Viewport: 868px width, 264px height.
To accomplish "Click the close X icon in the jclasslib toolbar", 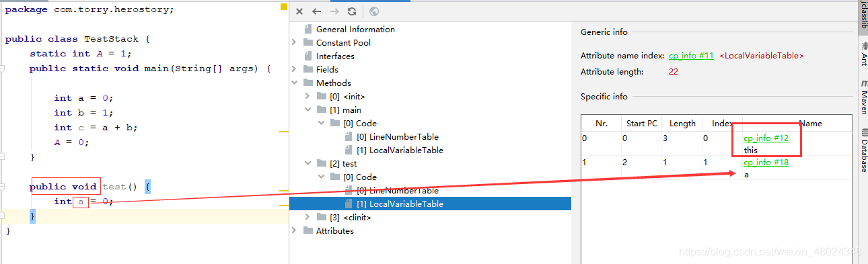I will tap(299, 11).
